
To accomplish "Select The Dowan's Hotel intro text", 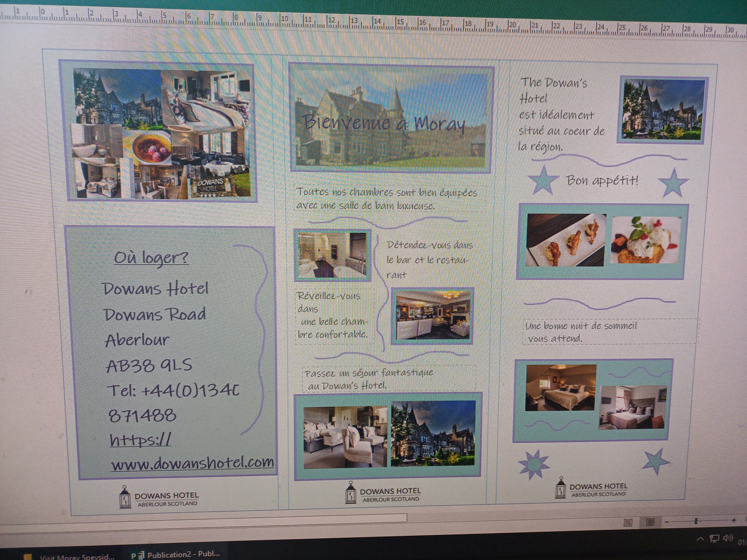I will pos(561,115).
